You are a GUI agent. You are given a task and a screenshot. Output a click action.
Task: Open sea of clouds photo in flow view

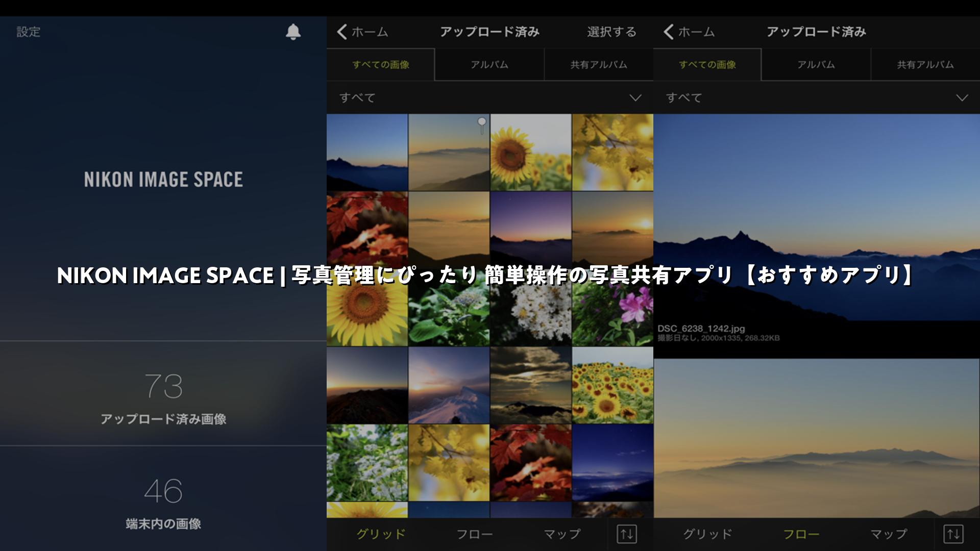[x=817, y=438]
